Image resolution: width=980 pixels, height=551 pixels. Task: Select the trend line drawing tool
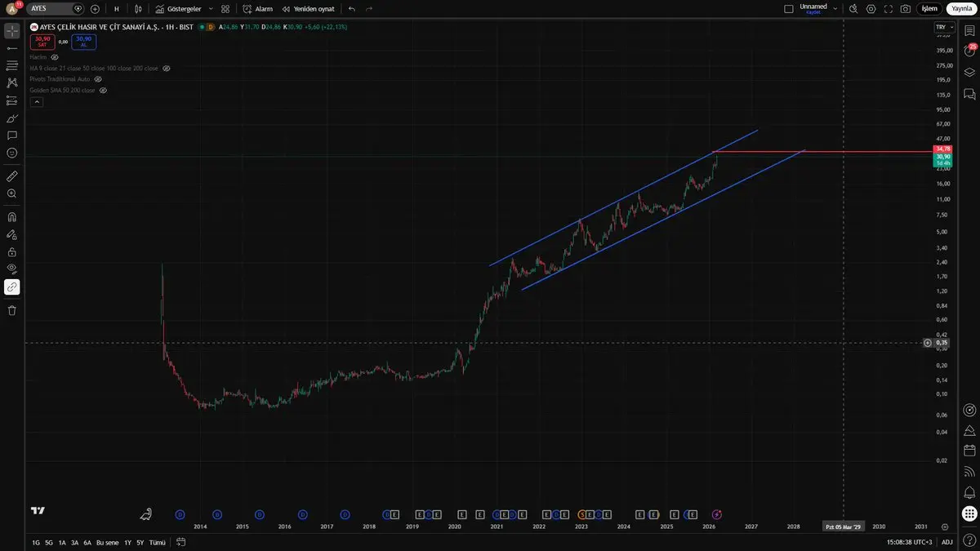coord(12,48)
